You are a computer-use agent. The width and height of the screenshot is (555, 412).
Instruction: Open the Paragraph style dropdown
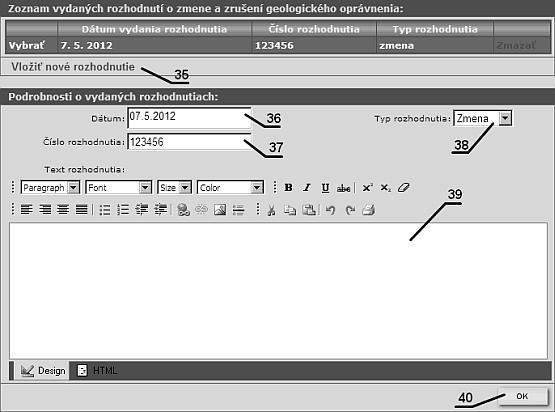50,187
